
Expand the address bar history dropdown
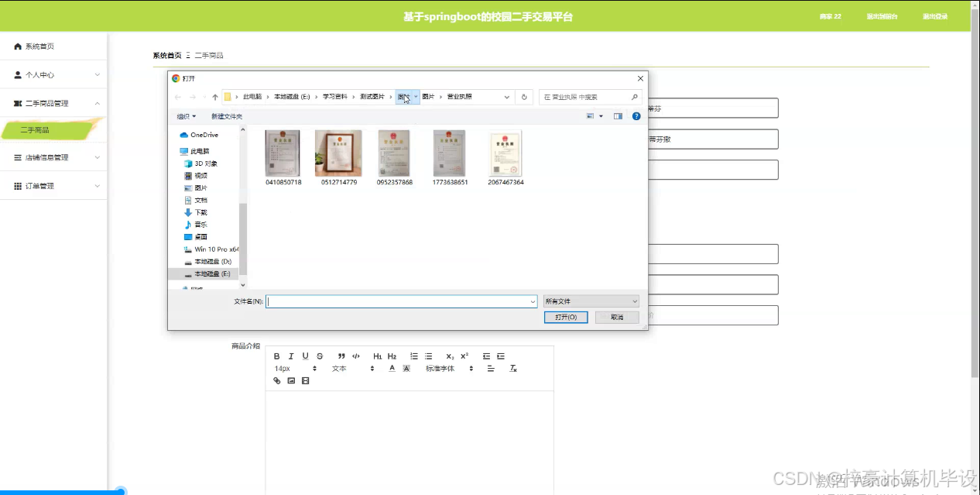click(x=508, y=97)
